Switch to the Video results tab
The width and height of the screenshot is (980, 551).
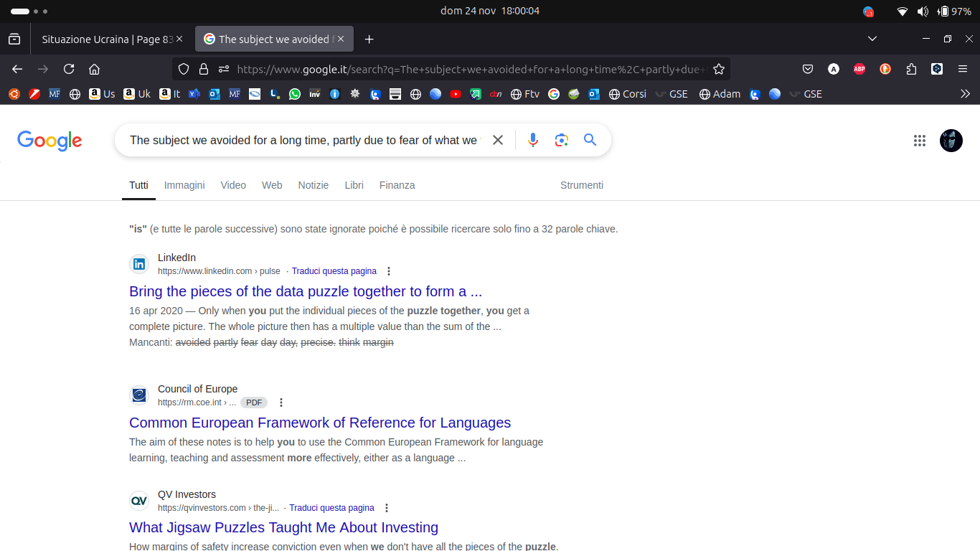[x=233, y=185]
